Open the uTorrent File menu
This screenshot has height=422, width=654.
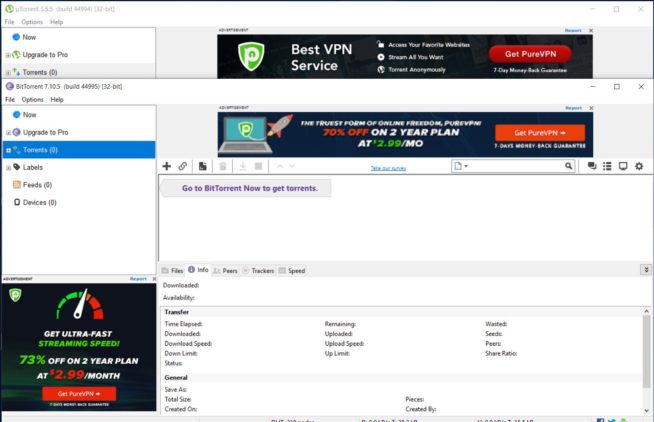coord(10,22)
